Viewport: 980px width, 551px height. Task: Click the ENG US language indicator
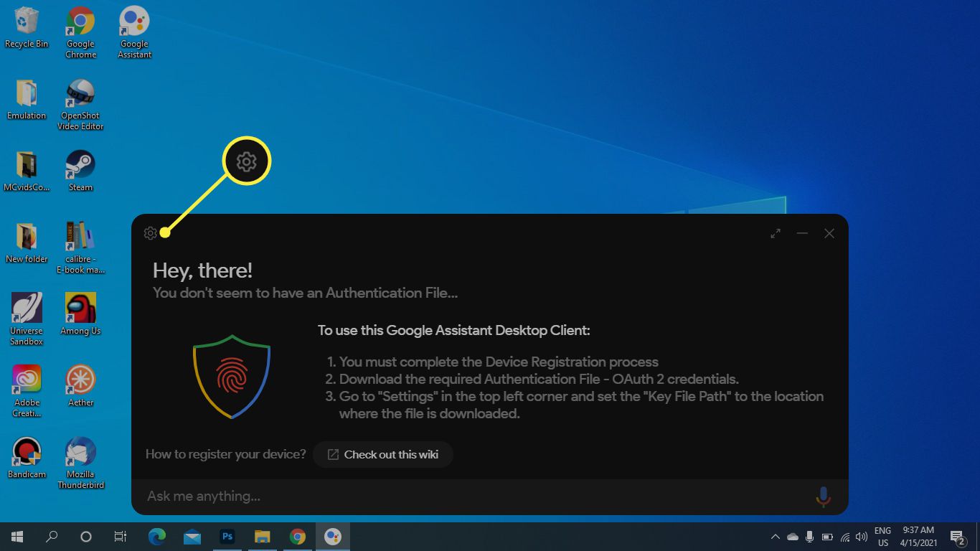click(882, 537)
